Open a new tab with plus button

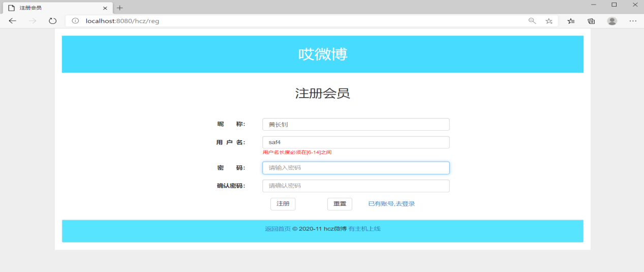click(x=120, y=8)
